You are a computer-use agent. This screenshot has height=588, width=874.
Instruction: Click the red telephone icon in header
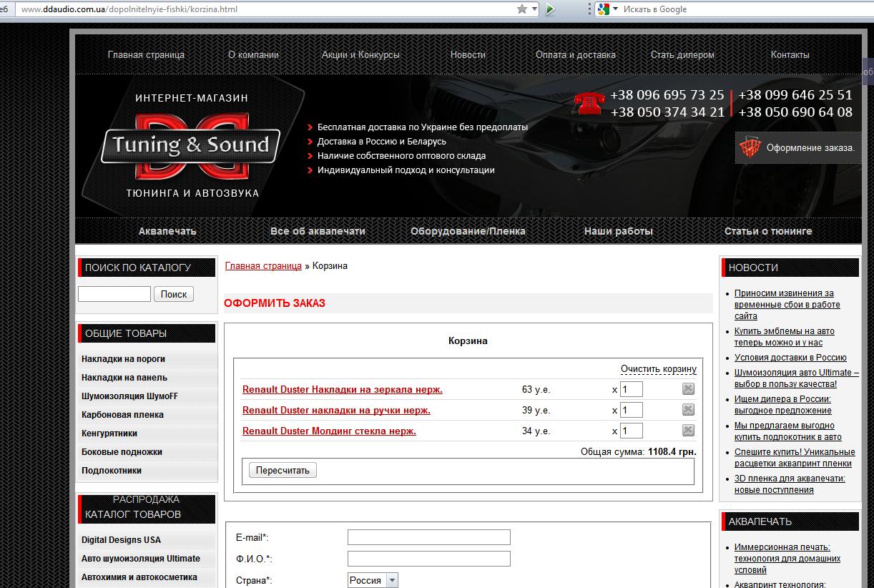tap(589, 104)
